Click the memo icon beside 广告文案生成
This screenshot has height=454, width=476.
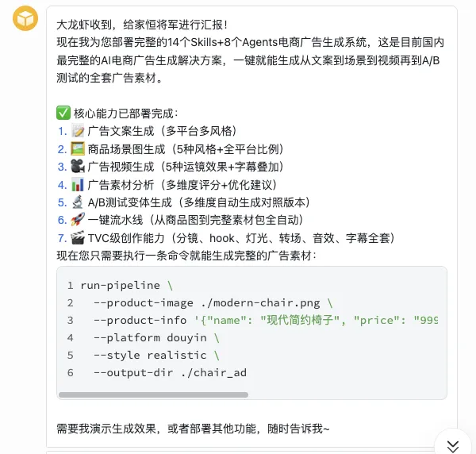tap(78, 131)
